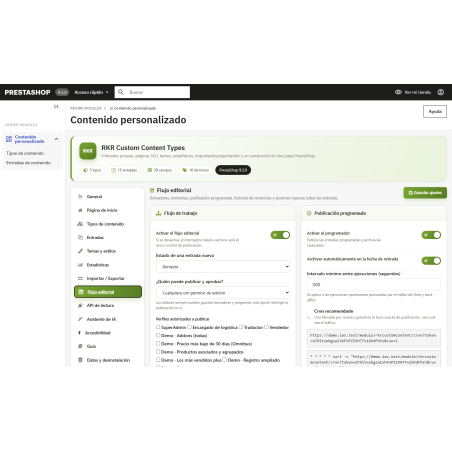The height and width of the screenshot is (452, 452).
Task: Check the Vendedor profile checkbox
Action: [x=266, y=327]
